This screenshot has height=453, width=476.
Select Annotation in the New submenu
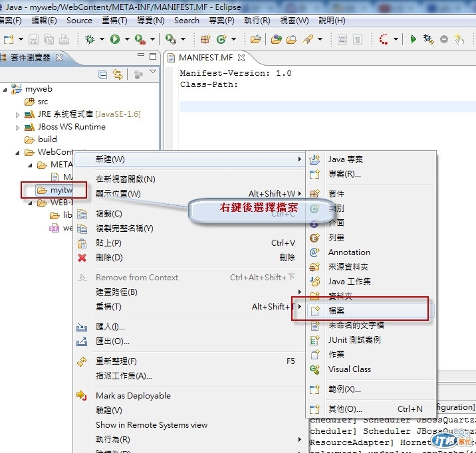point(371,252)
